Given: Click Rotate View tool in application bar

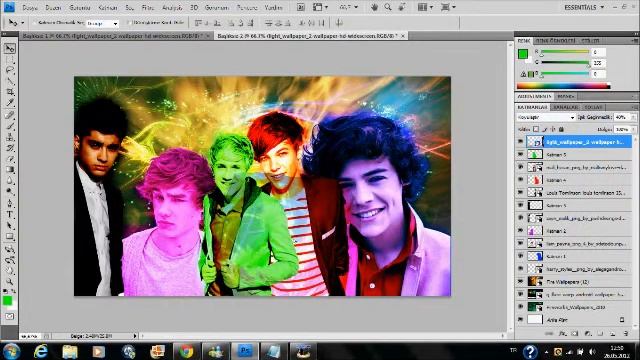Looking at the screenshot, I should point(402,7).
